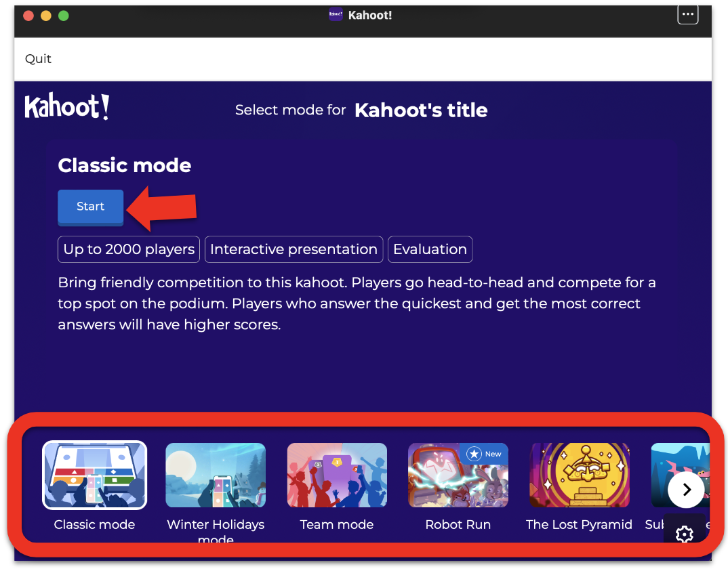
Task: Click the Evaluation tag
Action: [x=430, y=250]
